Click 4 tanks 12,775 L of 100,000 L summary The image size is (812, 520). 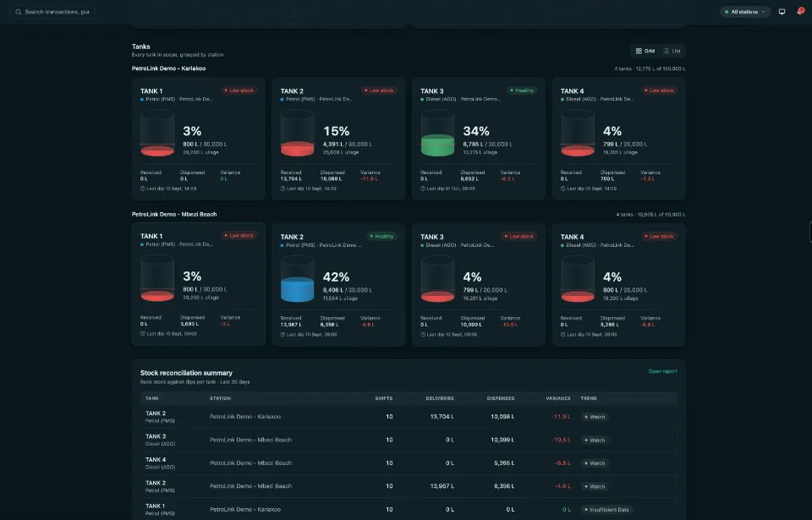coord(650,68)
